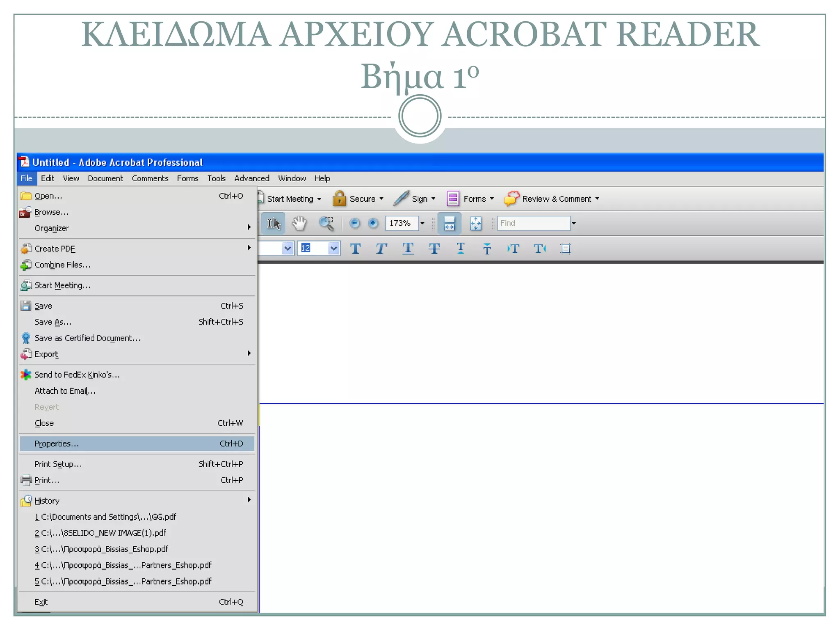Apply underline text style icon
Image resolution: width=840 pixels, height=630 pixels.
coord(408,249)
